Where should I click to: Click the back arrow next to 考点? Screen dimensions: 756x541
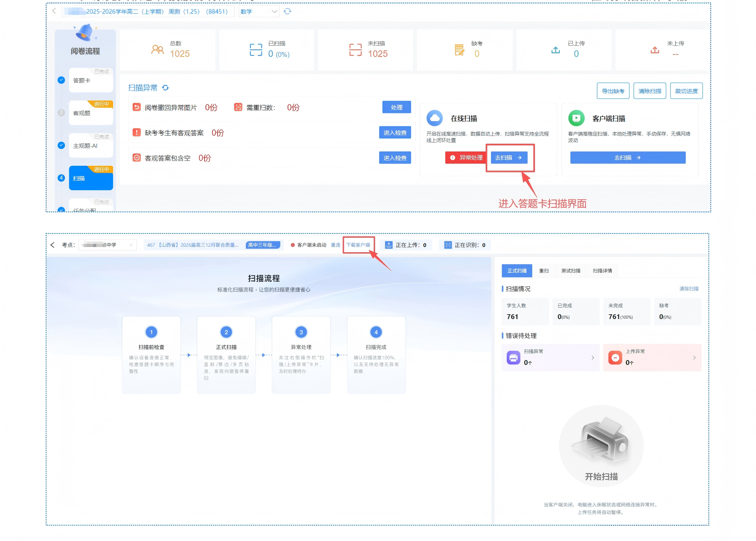pos(53,245)
